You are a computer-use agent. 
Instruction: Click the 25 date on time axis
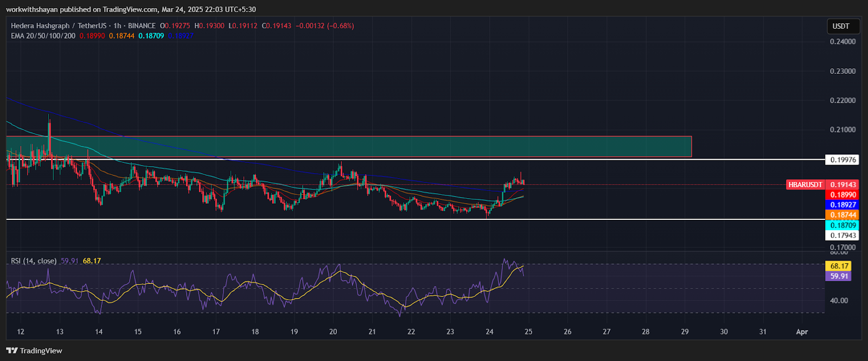(528, 332)
